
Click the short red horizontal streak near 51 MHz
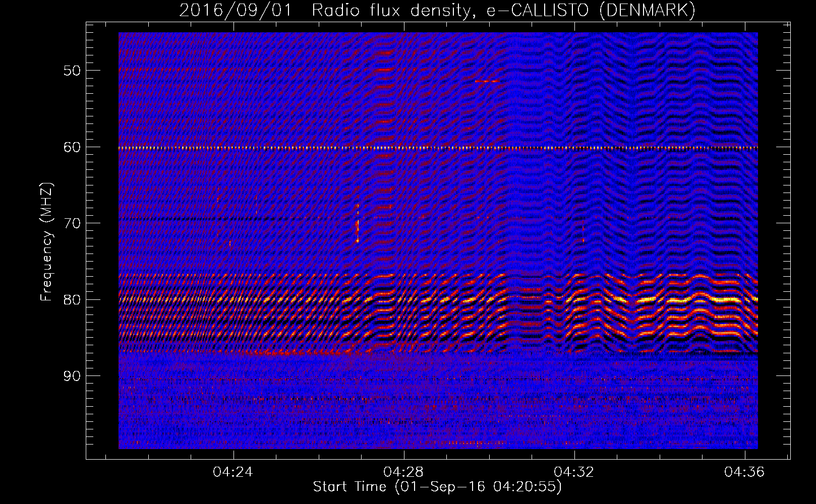pyautogui.click(x=487, y=81)
